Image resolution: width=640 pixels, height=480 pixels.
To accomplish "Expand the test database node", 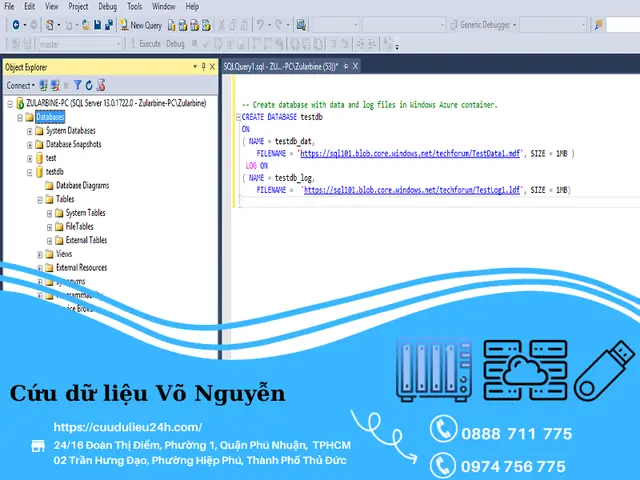I will point(29,159).
